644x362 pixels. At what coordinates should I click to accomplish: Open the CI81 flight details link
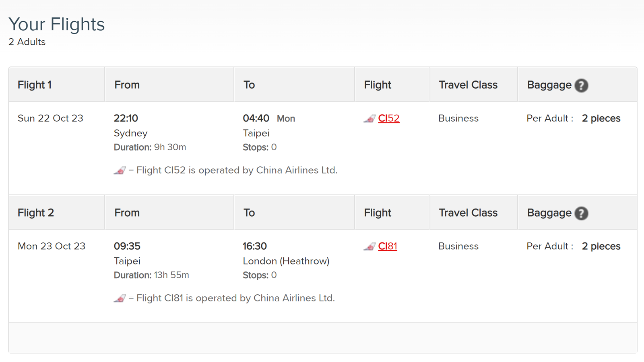pyautogui.click(x=387, y=246)
